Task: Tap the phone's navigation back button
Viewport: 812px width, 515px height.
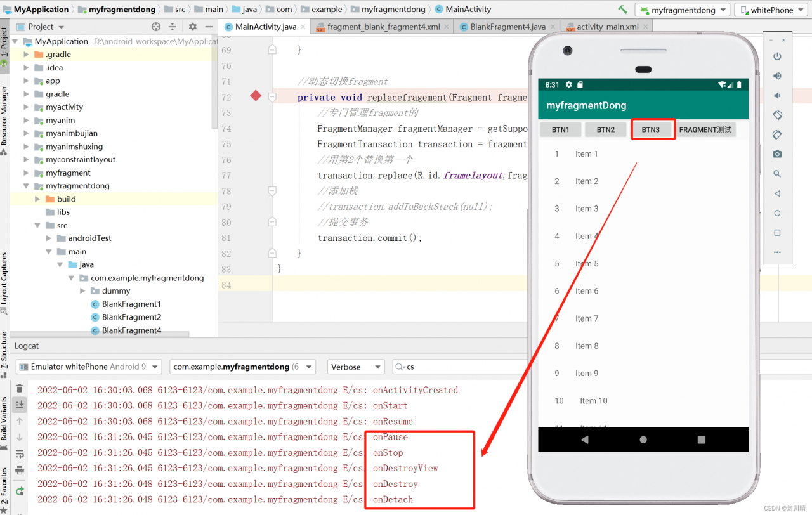Action: (584, 440)
